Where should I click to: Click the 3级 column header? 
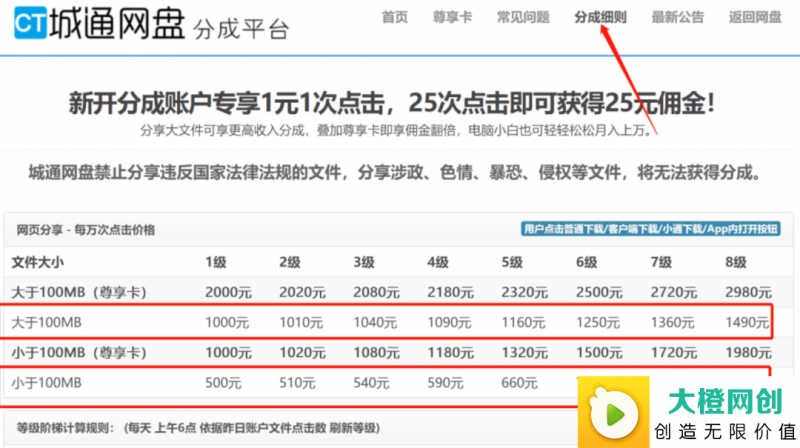coord(364,263)
